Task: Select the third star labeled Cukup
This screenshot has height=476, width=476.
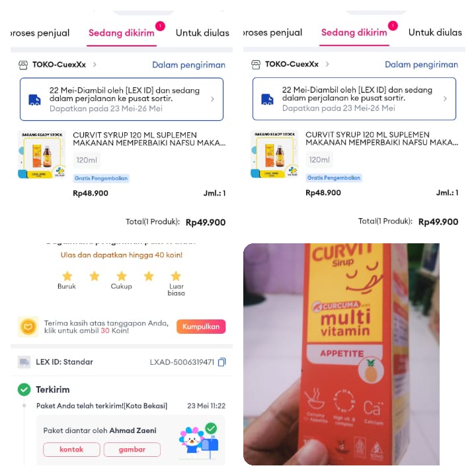Action: click(x=122, y=276)
